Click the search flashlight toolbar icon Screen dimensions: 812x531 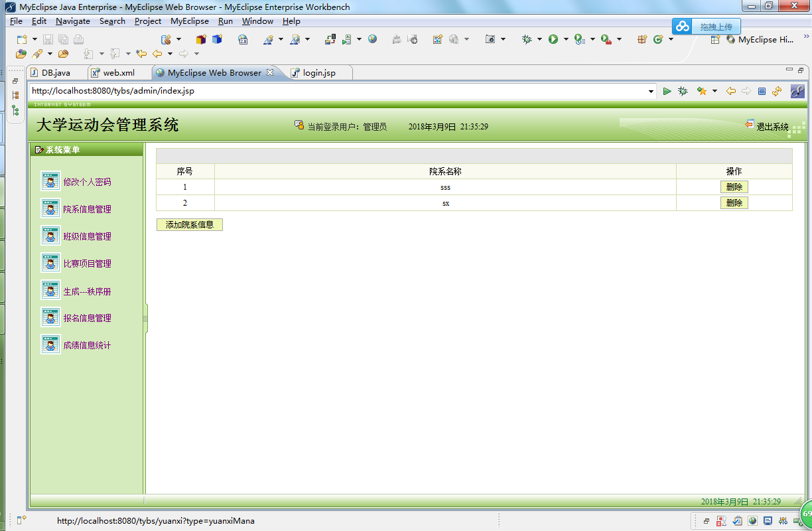click(38, 54)
